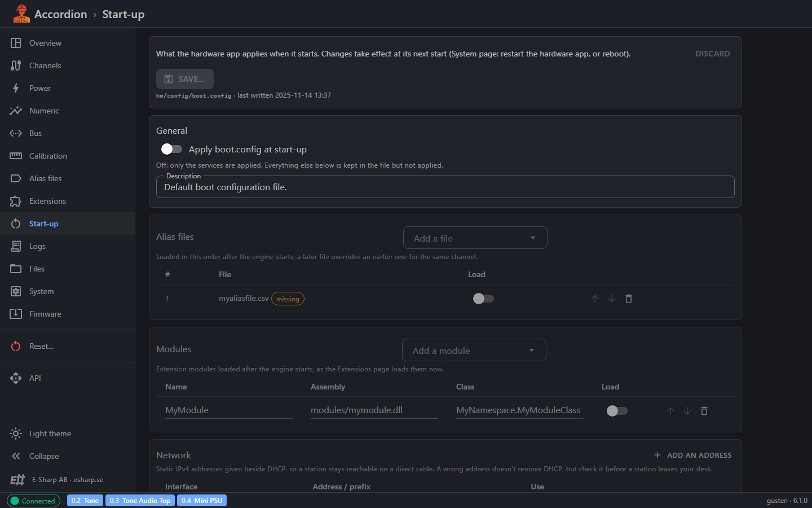Image resolution: width=812 pixels, height=508 pixels.
Task: Open the Add a module dropdown
Action: pos(474,351)
